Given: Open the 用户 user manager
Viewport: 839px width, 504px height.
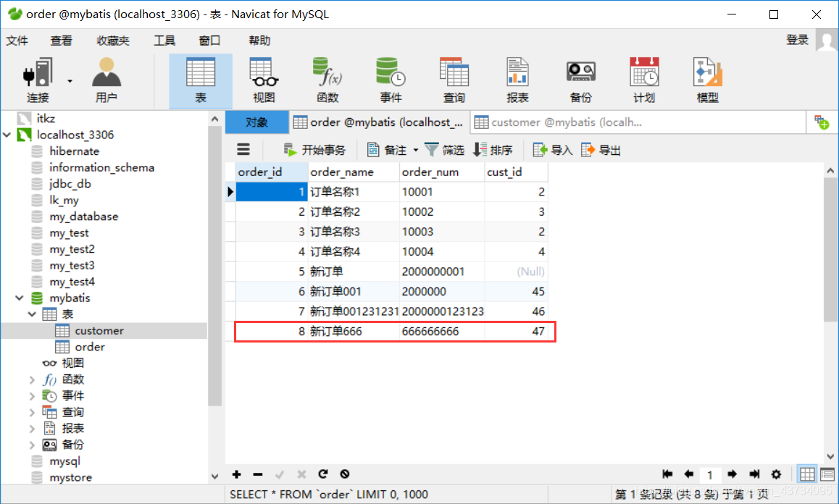Looking at the screenshot, I should 106,80.
